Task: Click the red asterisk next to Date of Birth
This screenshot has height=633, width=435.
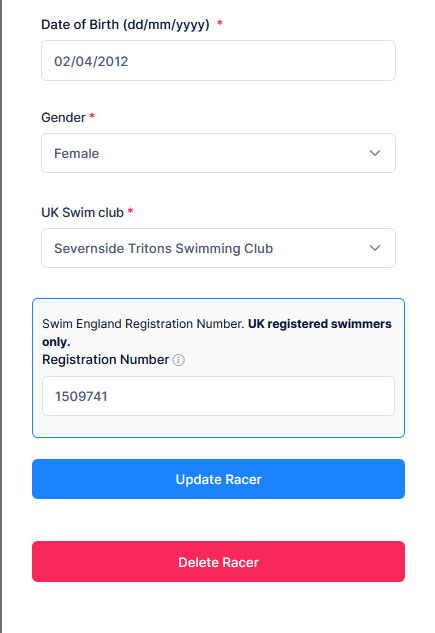Action: tap(220, 23)
